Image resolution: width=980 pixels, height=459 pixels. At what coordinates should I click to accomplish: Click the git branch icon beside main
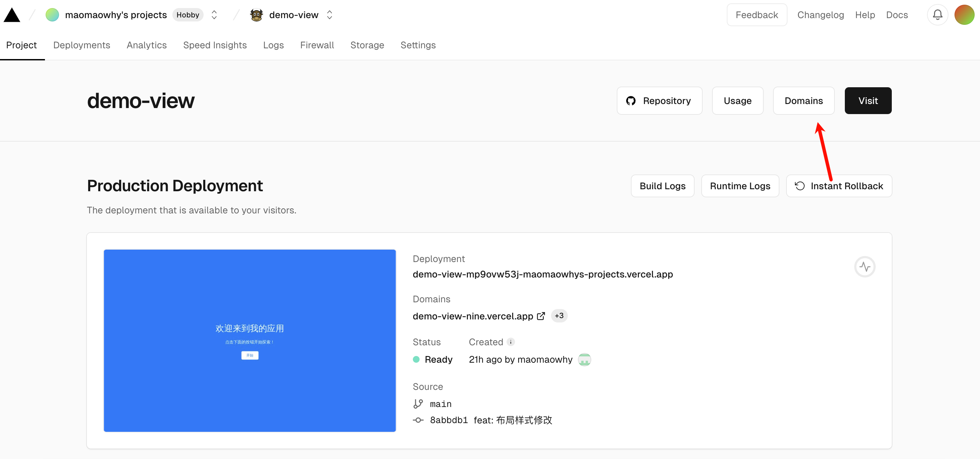pos(418,404)
